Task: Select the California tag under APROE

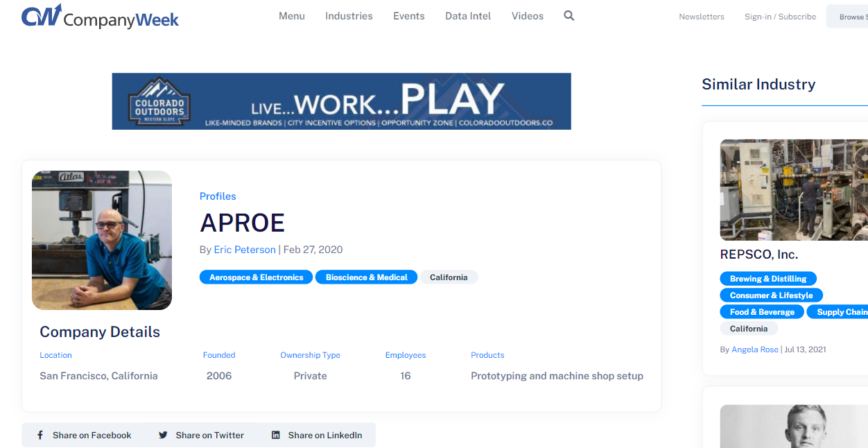Action: (x=449, y=277)
